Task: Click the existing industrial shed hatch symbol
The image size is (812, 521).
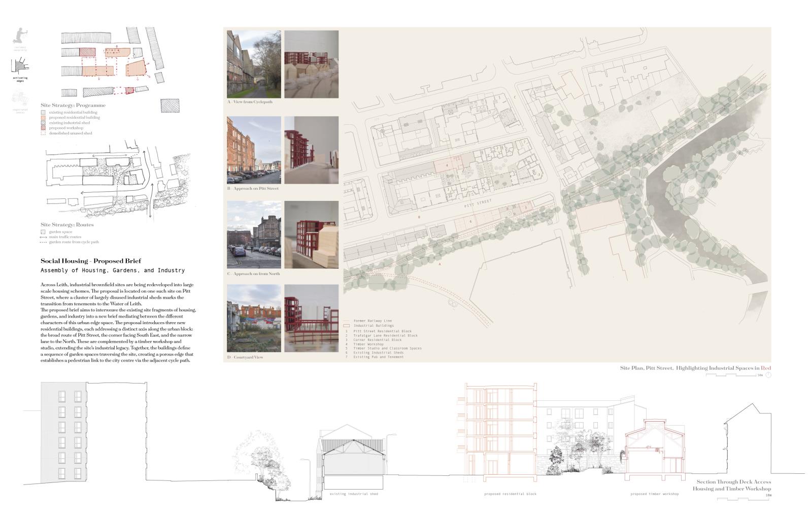Action: point(43,123)
